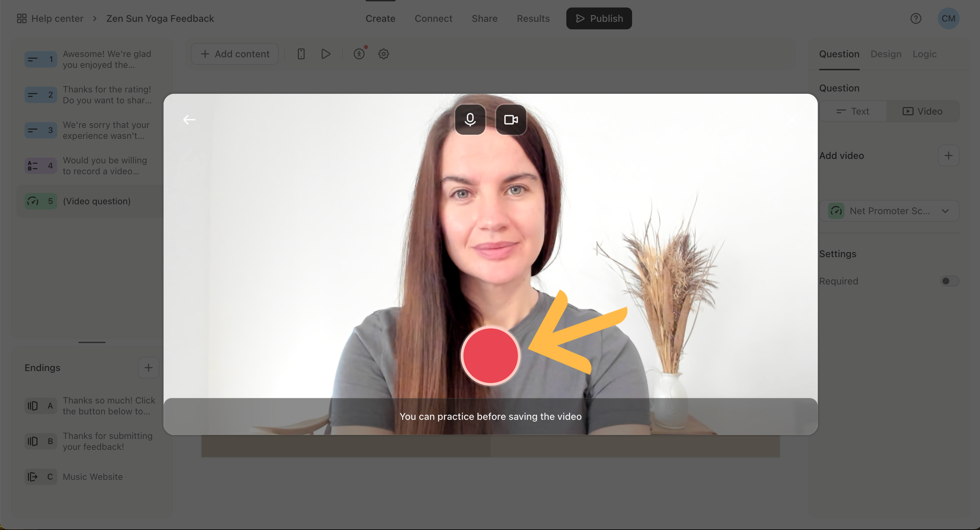980x530 pixels.
Task: Publish the form
Action: tap(599, 18)
